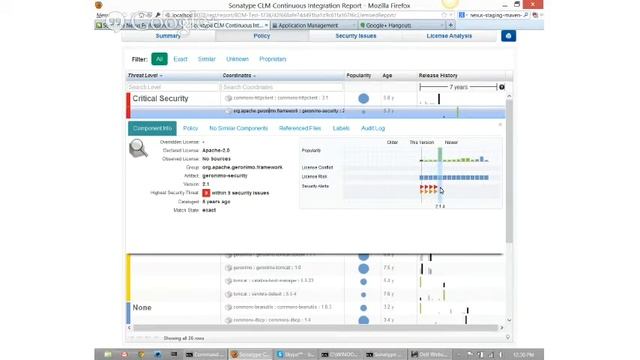Filter by Unknown matches
Image resolution: width=640 pixels, height=360 pixels.
coord(237,59)
